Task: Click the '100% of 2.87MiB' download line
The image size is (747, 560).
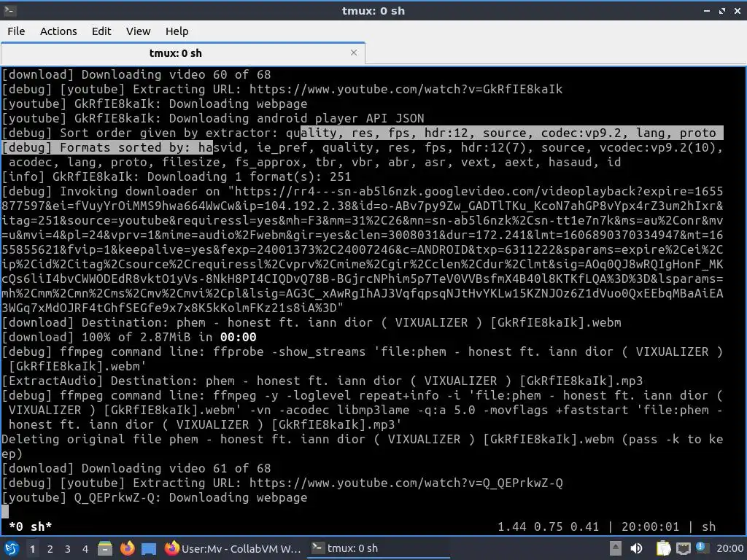Action: click(x=129, y=337)
